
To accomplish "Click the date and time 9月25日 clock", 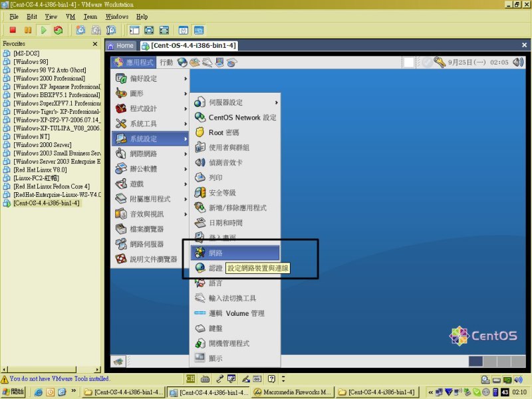I will pos(478,63).
